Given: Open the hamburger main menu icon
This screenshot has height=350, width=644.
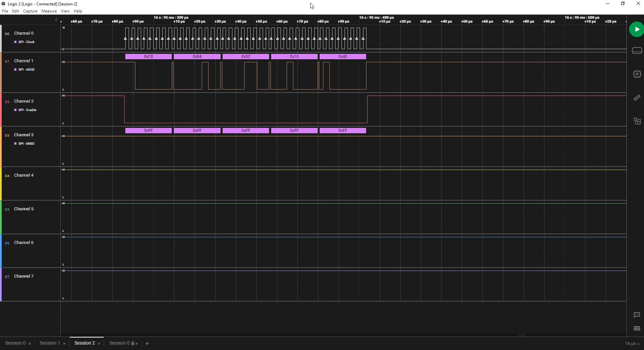Looking at the screenshot, I should point(637,328).
